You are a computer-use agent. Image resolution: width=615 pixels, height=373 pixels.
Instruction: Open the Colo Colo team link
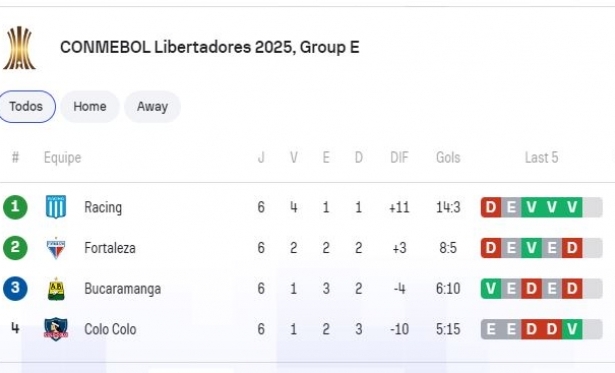coord(110,329)
